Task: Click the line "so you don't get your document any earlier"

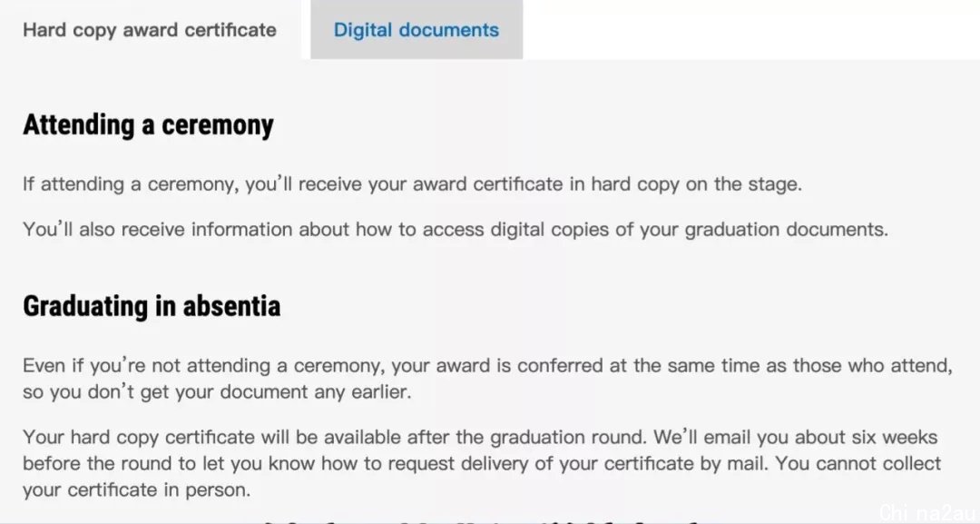Action: (x=217, y=392)
